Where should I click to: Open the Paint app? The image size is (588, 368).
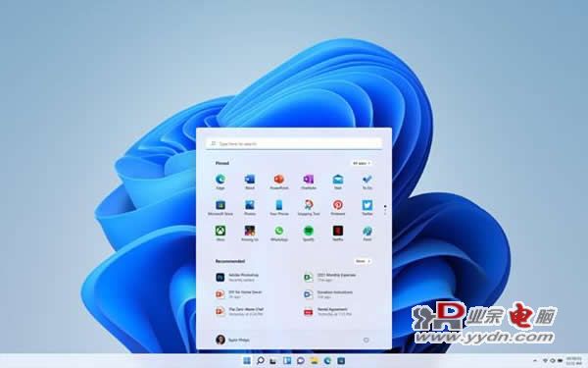[367, 233]
